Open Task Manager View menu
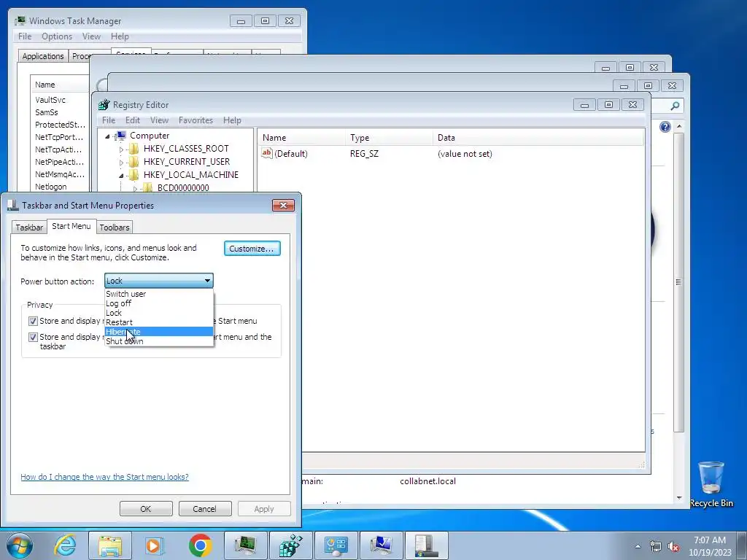 point(91,36)
